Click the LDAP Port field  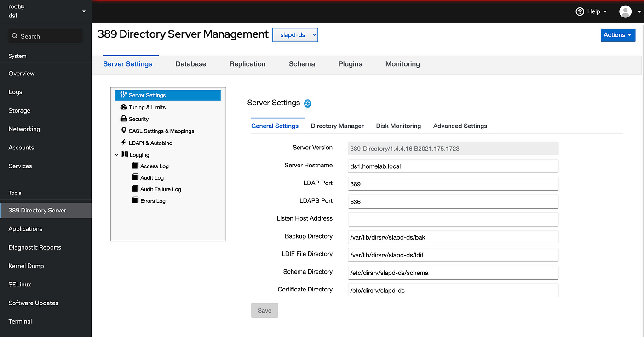click(x=453, y=184)
